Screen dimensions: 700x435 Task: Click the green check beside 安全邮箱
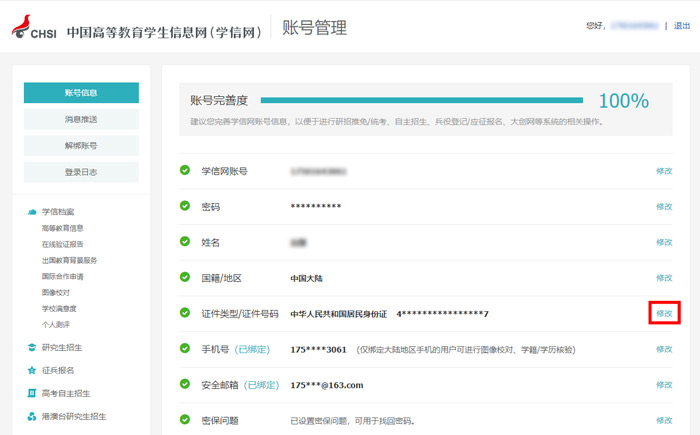click(185, 384)
